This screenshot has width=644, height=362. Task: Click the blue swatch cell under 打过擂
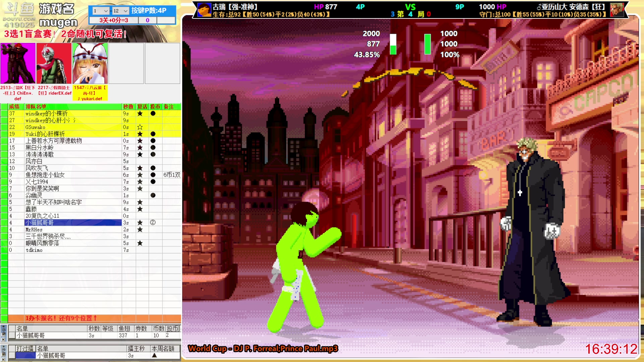[x=25, y=356]
